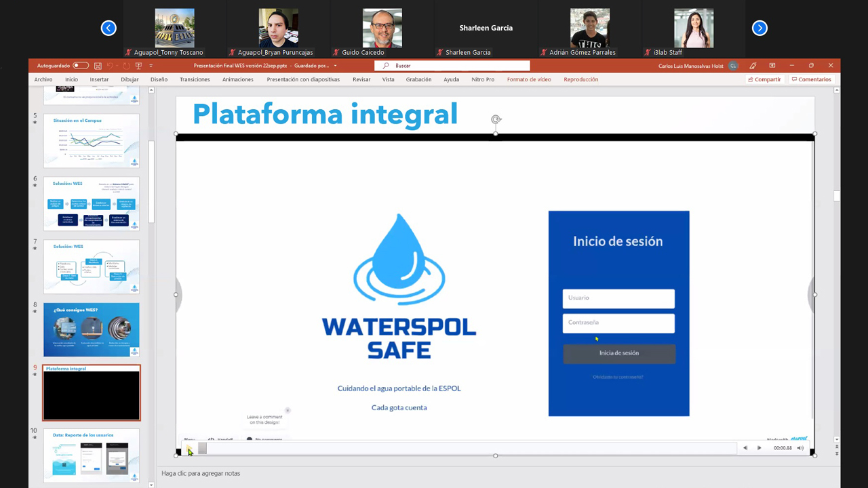Open Presentación con diapositivas tab

pos(303,79)
